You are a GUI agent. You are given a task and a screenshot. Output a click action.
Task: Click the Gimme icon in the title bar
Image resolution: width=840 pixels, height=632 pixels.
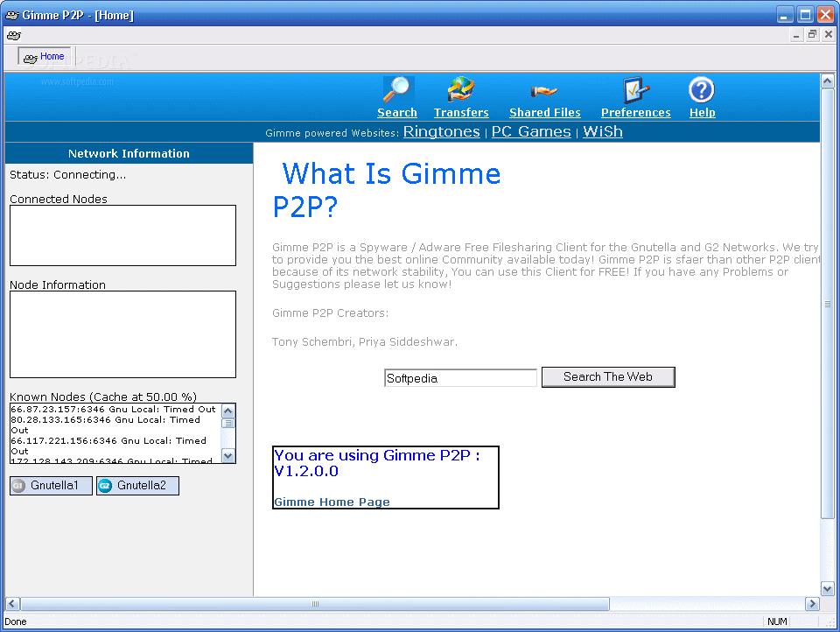tap(11, 15)
